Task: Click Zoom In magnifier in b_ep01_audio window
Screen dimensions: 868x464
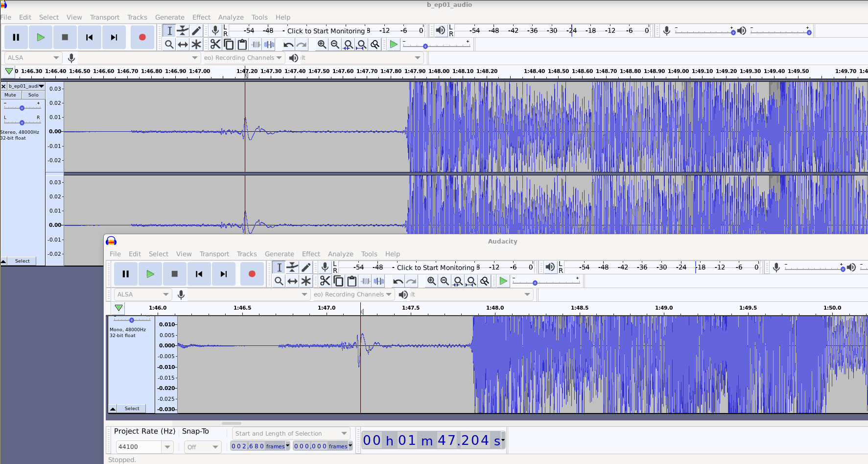Action: (322, 45)
